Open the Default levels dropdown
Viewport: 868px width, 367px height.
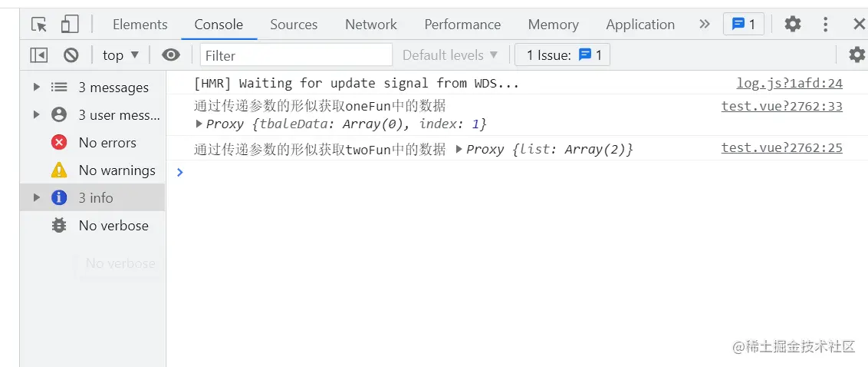click(x=450, y=55)
